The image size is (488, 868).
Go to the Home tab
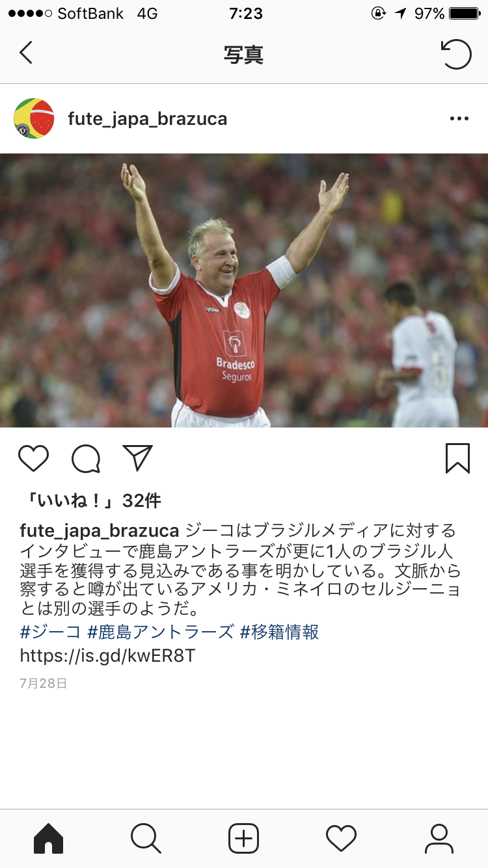coord(49,838)
